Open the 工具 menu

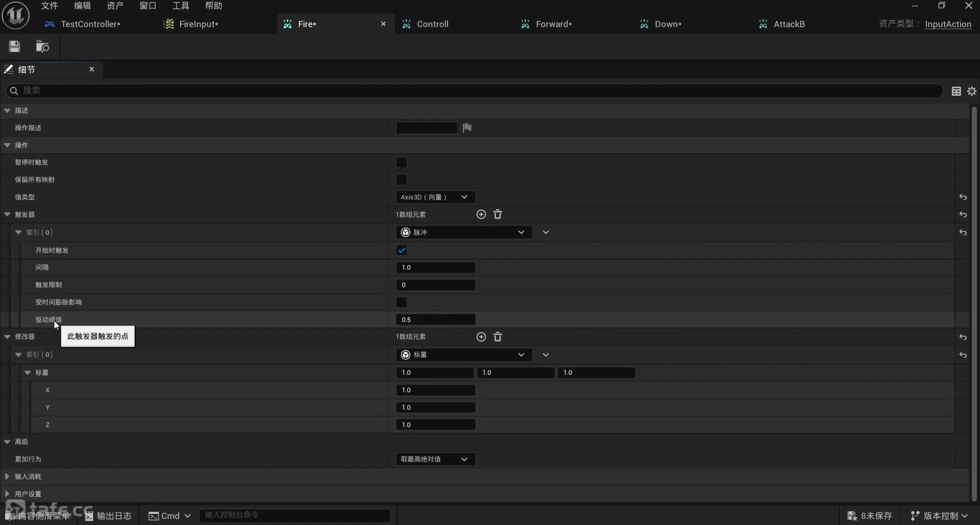click(x=181, y=6)
